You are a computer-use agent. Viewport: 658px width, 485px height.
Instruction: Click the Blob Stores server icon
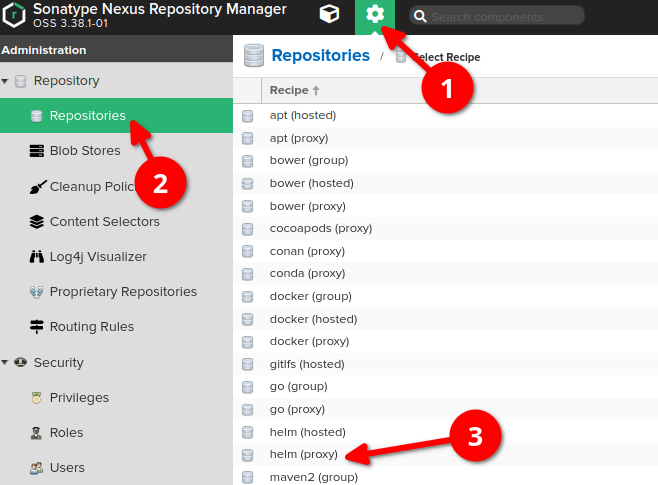click(37, 151)
